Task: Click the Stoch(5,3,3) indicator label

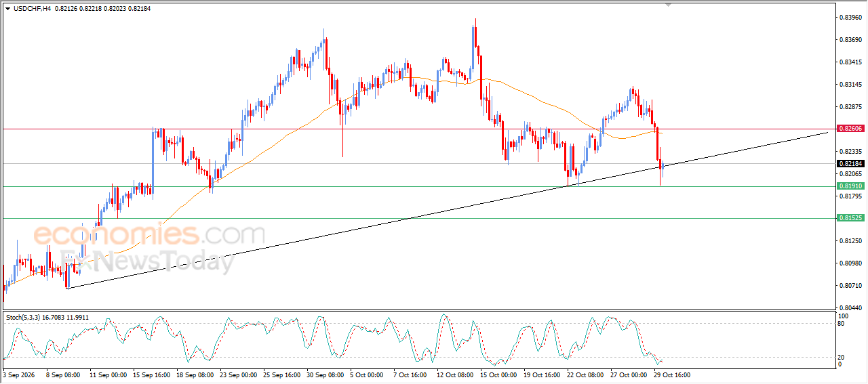Action: [24, 317]
